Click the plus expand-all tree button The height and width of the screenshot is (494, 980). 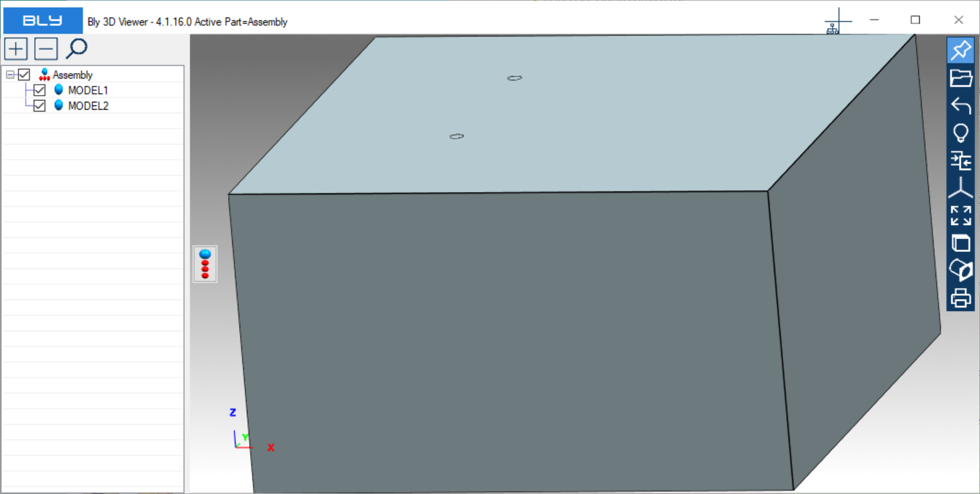click(16, 49)
